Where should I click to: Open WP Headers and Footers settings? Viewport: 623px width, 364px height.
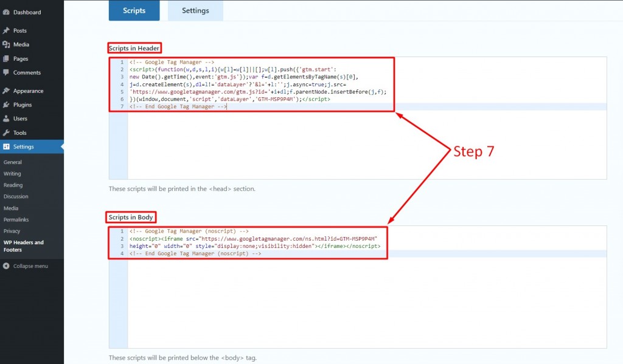pos(24,246)
